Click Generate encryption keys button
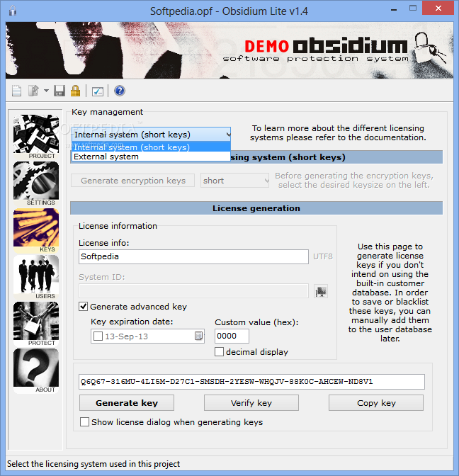The image size is (459, 476). [132, 181]
